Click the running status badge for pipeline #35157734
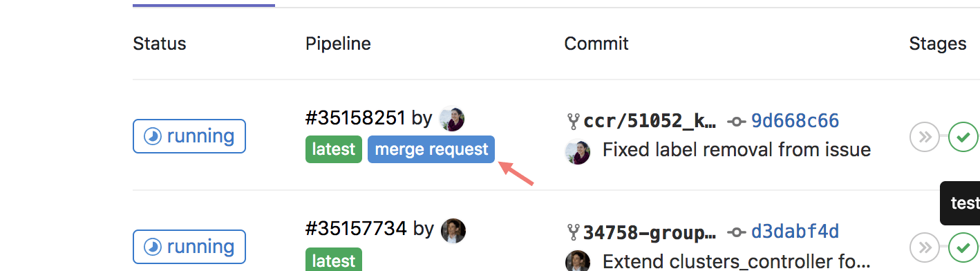This screenshot has width=980, height=271. [x=189, y=247]
